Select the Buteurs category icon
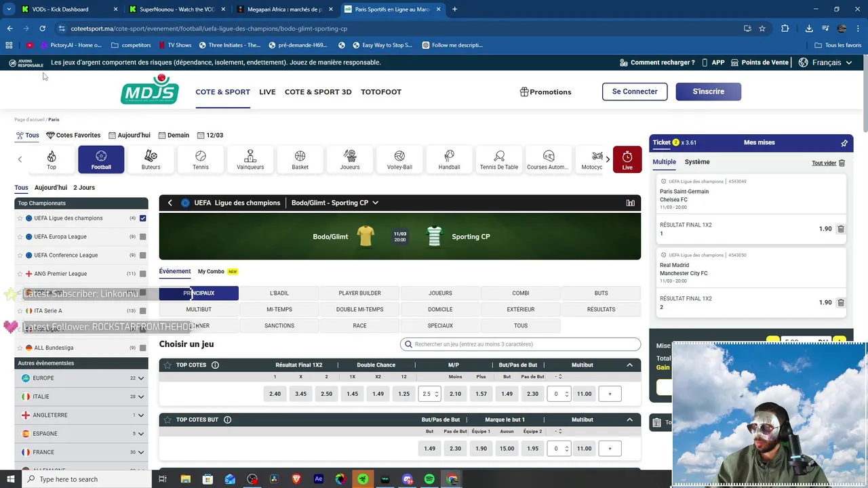 coord(151,160)
